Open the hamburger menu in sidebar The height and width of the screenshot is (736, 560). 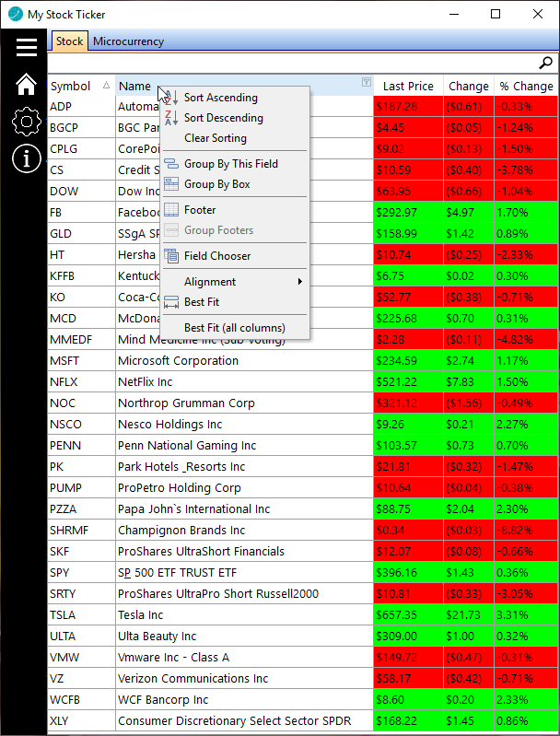tap(27, 47)
